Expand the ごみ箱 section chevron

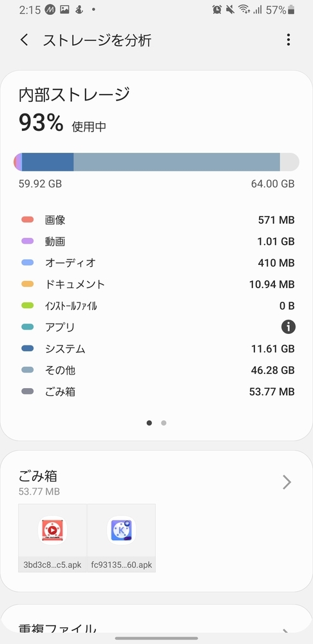287,482
